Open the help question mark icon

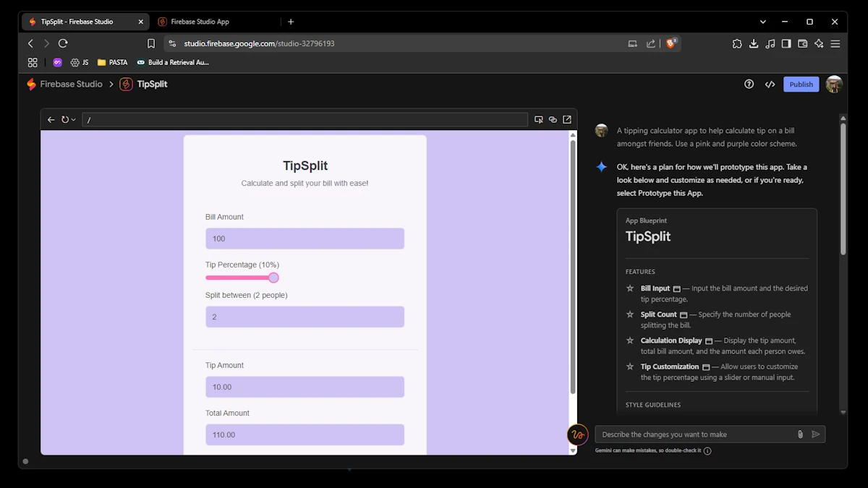coord(749,85)
